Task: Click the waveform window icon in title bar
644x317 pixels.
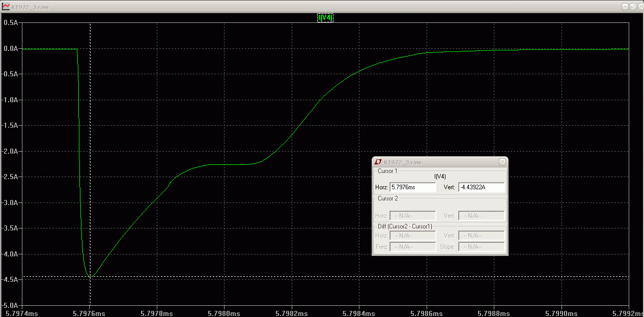Action: pos(6,6)
